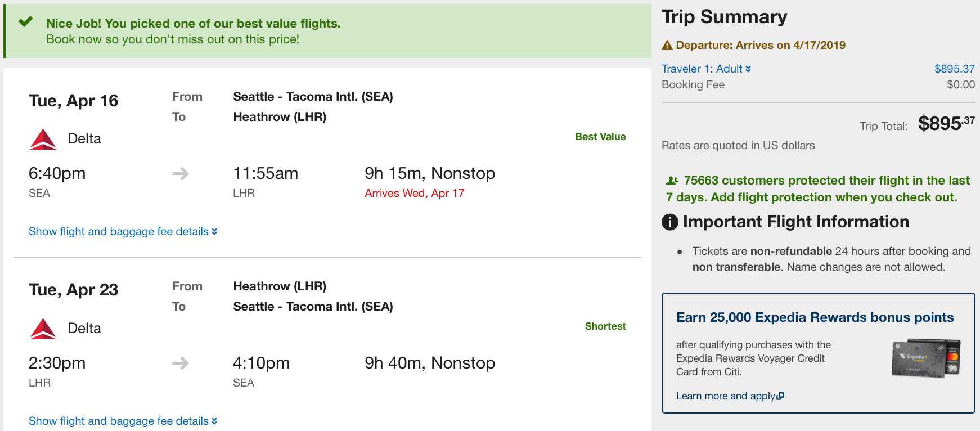980x431 pixels.
Task: Expand Traveler 1: Adult price details
Action: (x=706, y=69)
